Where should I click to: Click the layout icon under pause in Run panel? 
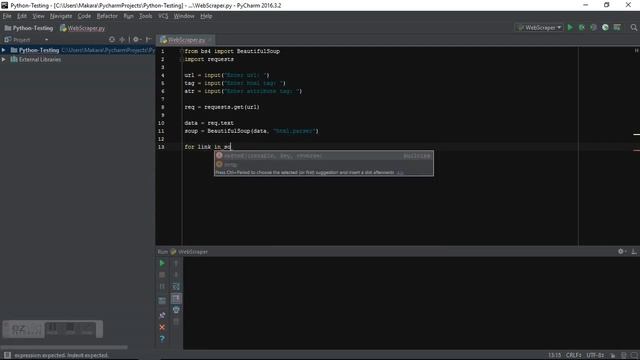click(162, 301)
